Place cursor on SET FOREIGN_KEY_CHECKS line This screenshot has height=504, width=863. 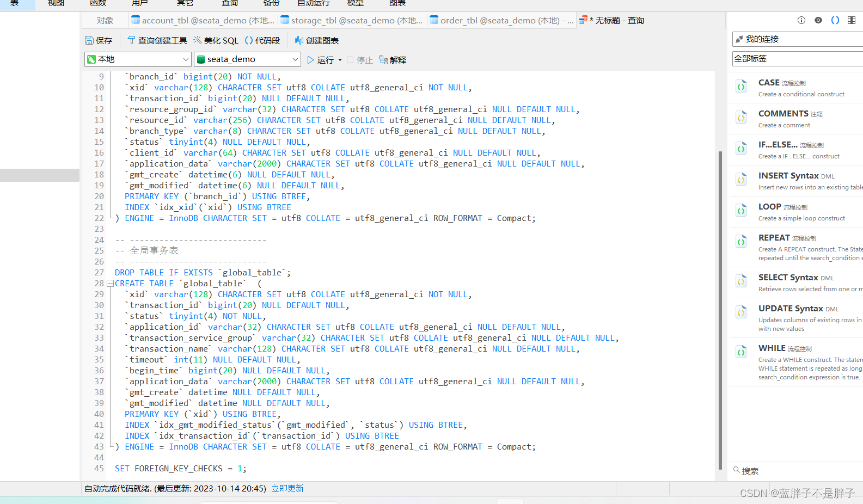pyautogui.click(x=181, y=469)
